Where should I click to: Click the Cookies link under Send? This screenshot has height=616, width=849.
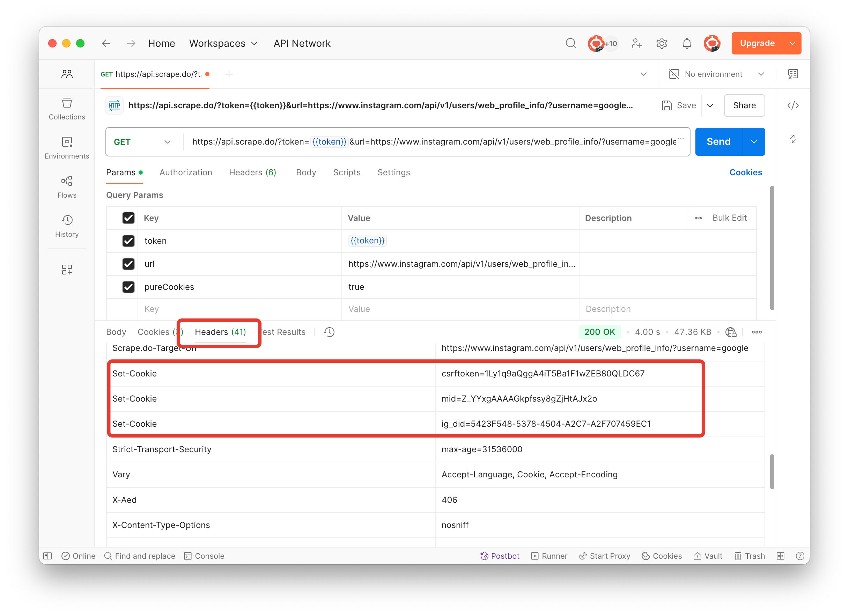point(745,172)
